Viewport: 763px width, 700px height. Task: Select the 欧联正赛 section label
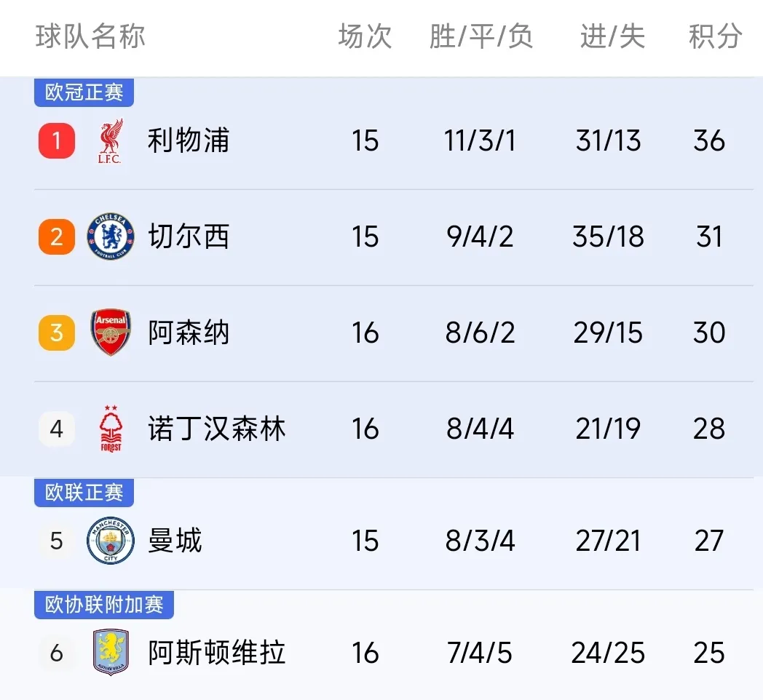click(x=84, y=493)
